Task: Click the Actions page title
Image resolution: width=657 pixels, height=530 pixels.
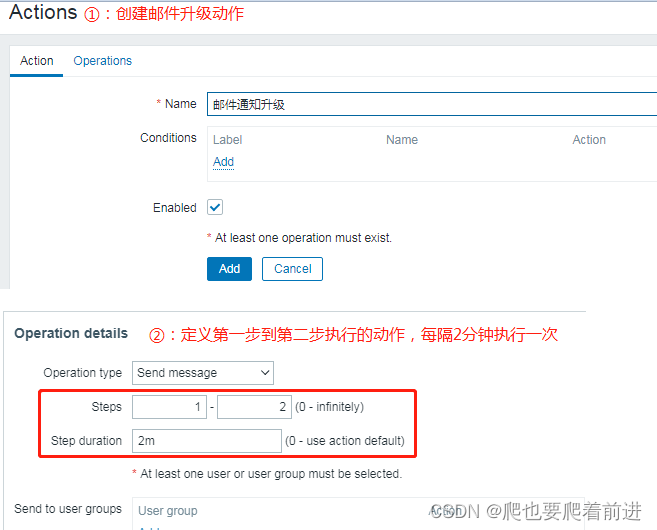Action: tap(43, 12)
